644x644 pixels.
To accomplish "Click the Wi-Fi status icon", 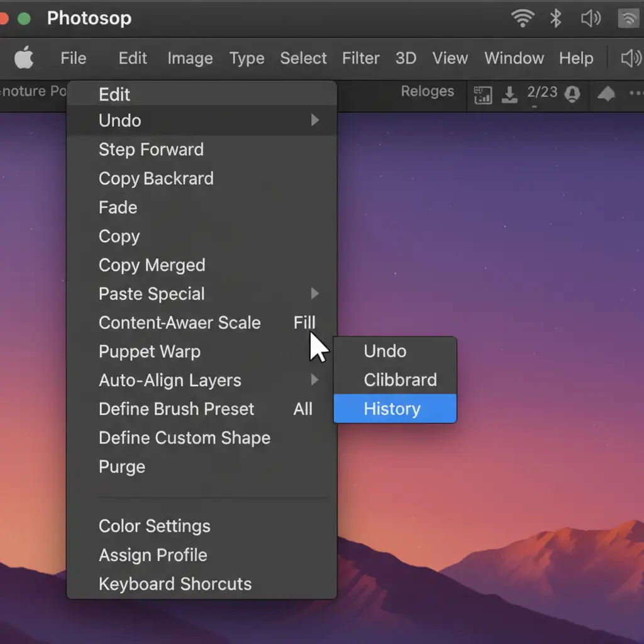I will pyautogui.click(x=523, y=19).
